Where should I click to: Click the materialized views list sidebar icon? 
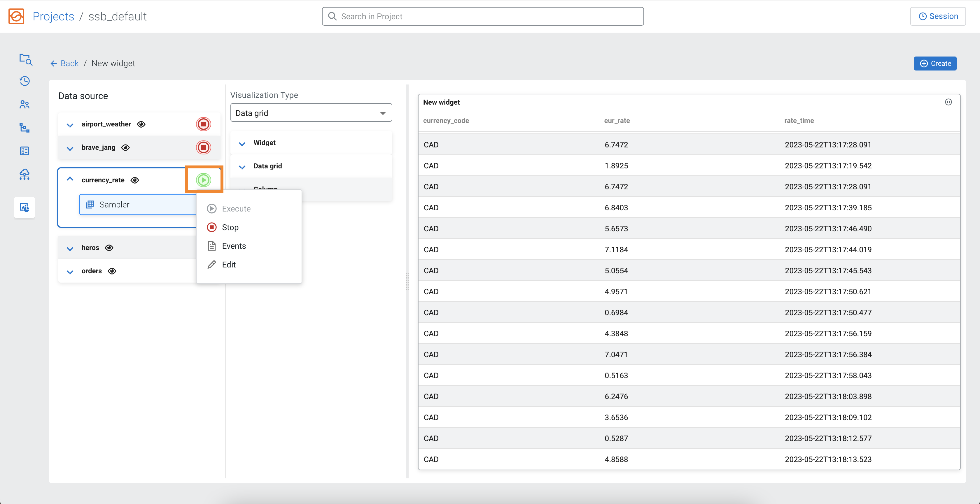pos(25,151)
